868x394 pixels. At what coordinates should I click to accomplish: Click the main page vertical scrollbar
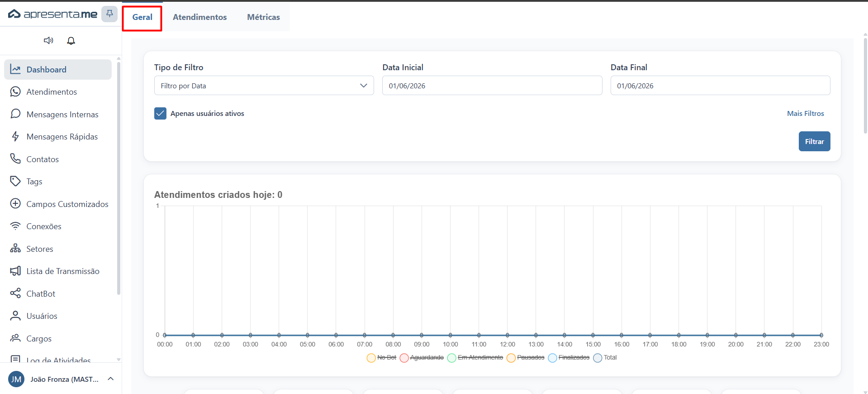coord(865,86)
